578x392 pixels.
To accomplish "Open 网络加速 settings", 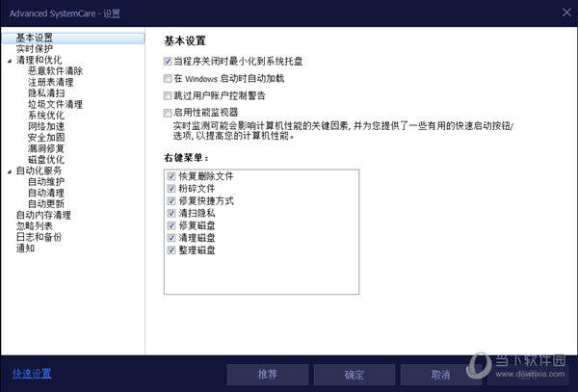I will click(46, 126).
